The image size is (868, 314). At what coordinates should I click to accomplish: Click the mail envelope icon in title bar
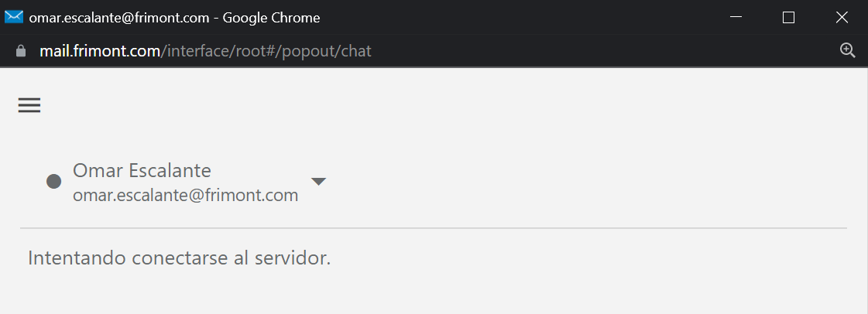(x=14, y=17)
